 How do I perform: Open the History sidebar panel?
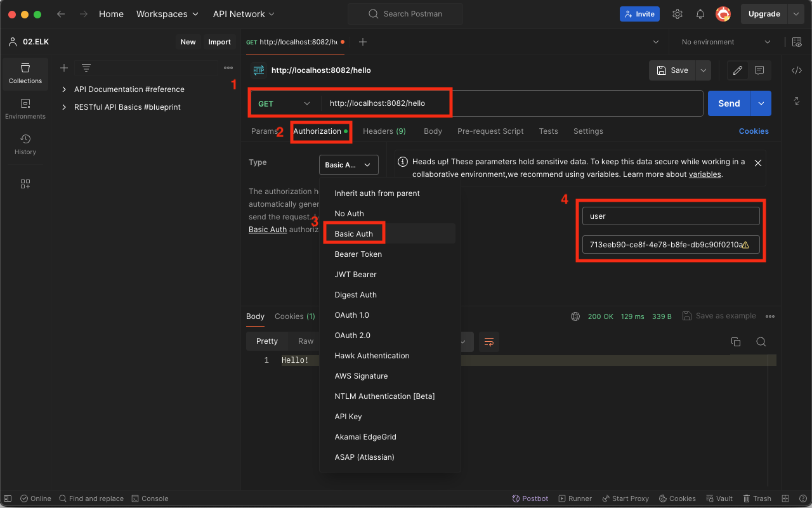pos(25,145)
